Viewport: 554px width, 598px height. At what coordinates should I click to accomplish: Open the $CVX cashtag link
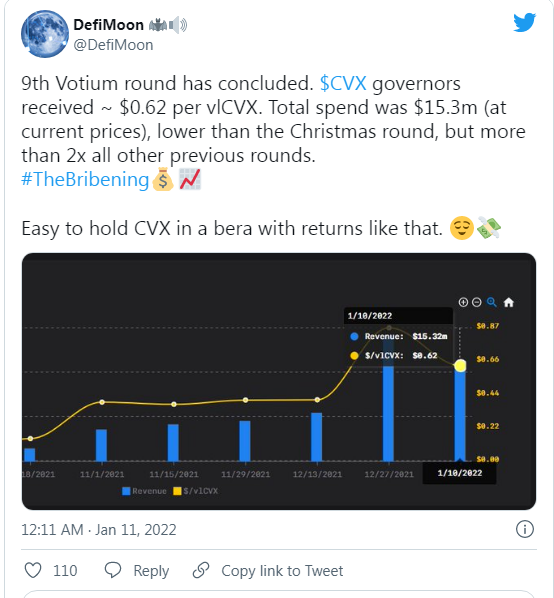343,83
